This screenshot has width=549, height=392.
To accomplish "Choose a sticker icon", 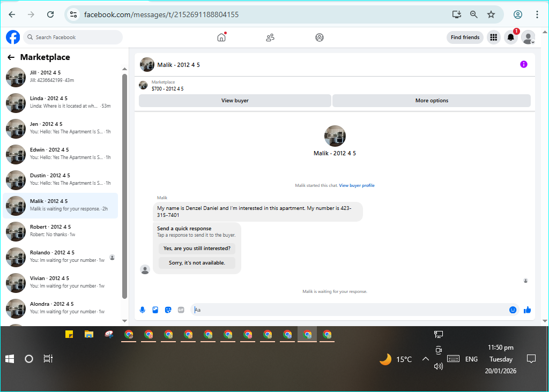I will coord(168,310).
